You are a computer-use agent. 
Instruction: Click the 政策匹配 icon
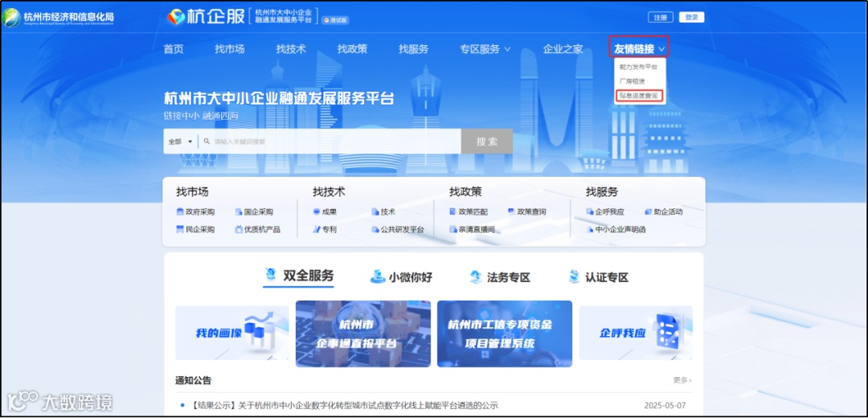tap(452, 211)
